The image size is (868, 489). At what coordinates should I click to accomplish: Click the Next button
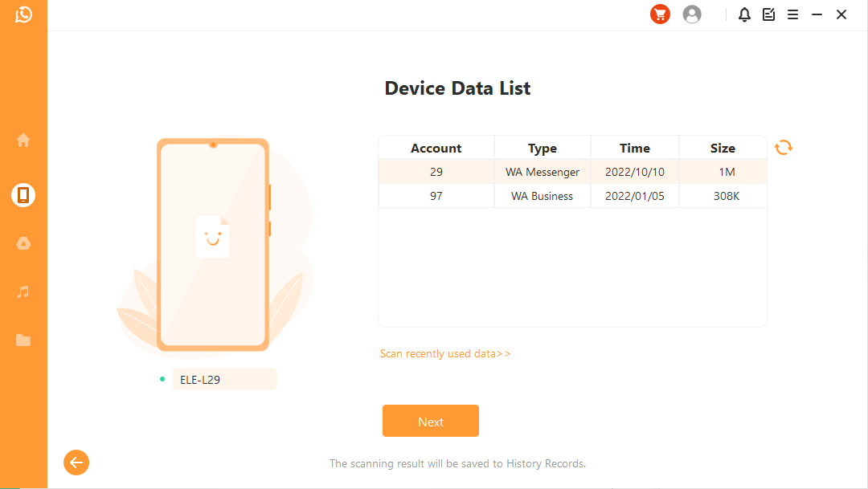pyautogui.click(x=430, y=422)
